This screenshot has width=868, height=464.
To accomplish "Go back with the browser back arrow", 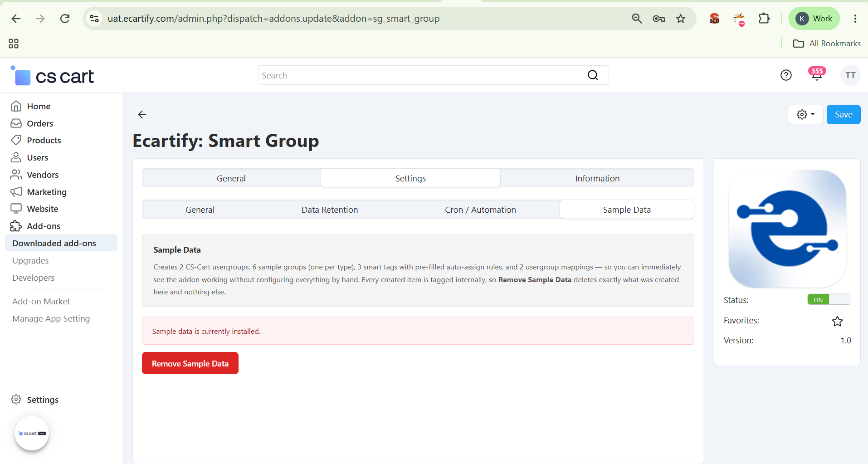I will pos(16,19).
